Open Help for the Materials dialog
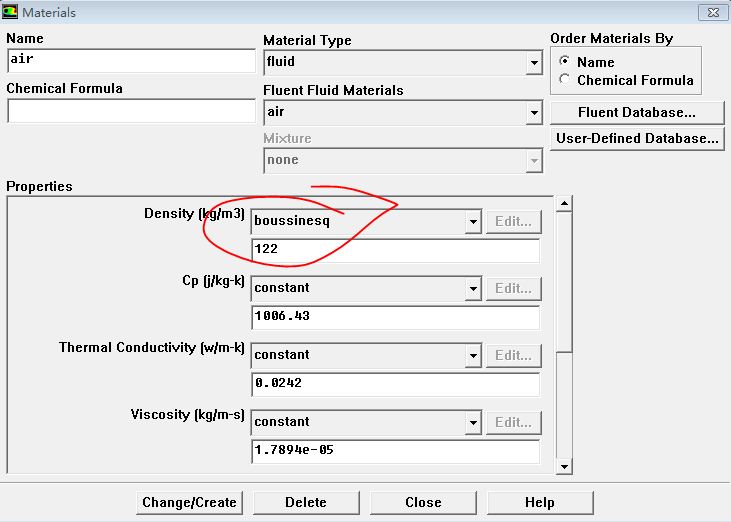 click(x=540, y=502)
